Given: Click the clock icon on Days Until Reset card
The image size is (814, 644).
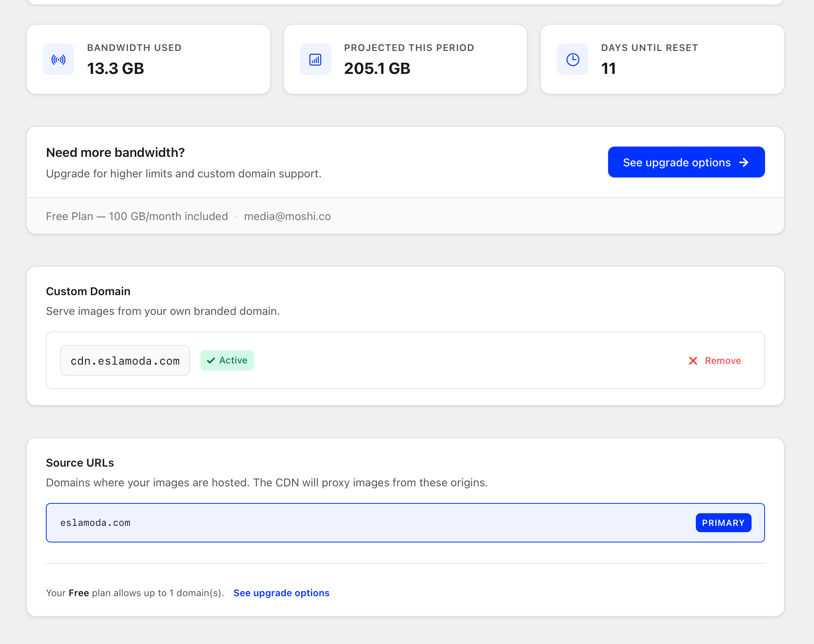Looking at the screenshot, I should [572, 59].
